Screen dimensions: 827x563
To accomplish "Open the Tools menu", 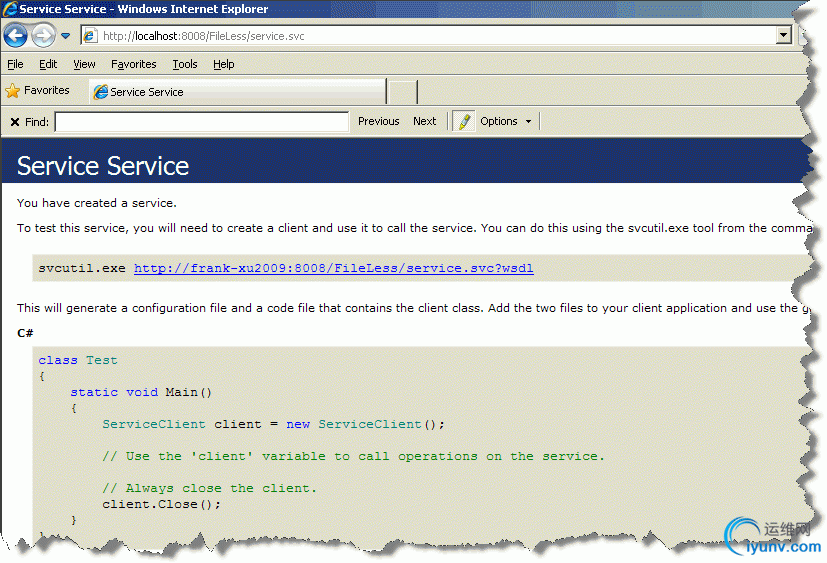I will [185, 64].
